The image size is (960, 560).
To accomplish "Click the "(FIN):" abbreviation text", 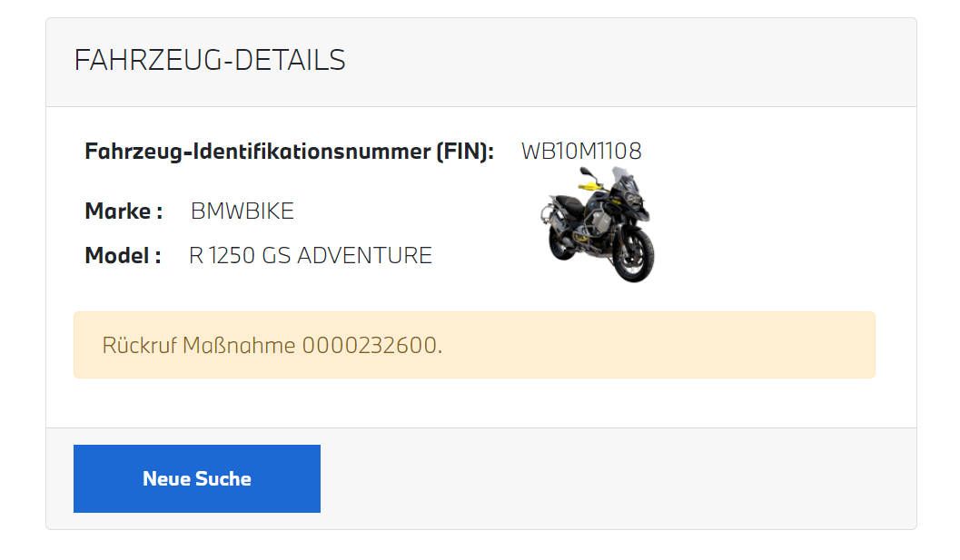I will coord(464,152).
